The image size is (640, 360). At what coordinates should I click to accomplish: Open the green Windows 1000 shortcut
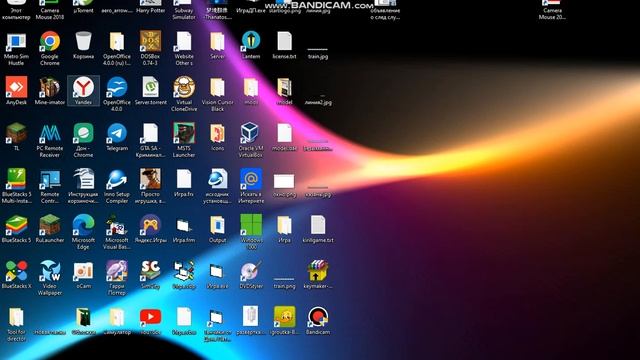click(251, 232)
